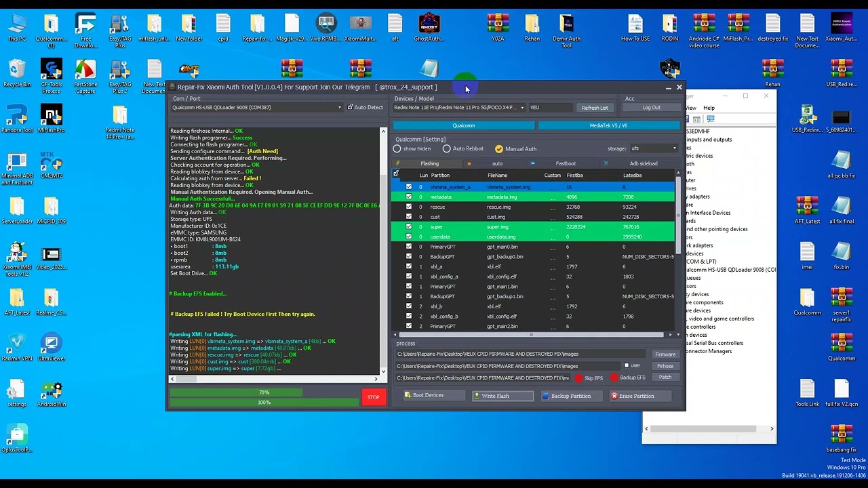Viewport: 868px width, 488px height.
Task: Open the storage type dropdown
Action: pyautogui.click(x=654, y=148)
